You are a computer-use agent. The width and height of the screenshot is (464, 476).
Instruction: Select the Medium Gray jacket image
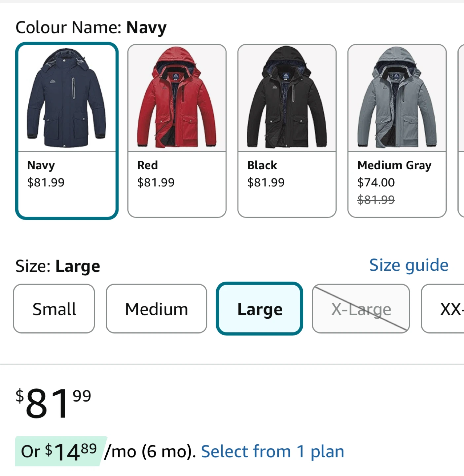(x=397, y=98)
